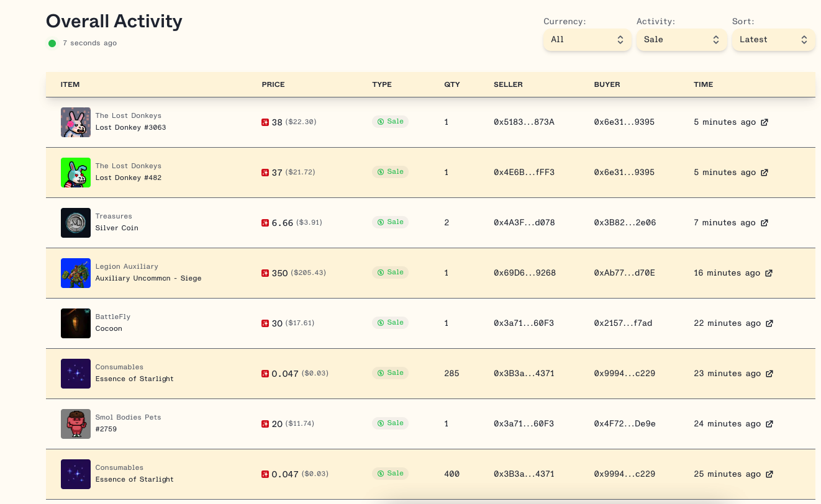Open The Lost Donkeys collection from first row
This screenshot has width=821, height=504.
pyautogui.click(x=128, y=116)
